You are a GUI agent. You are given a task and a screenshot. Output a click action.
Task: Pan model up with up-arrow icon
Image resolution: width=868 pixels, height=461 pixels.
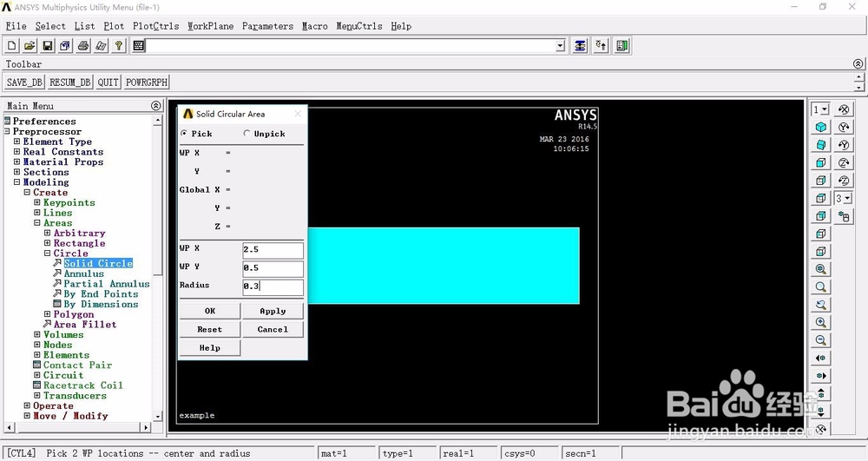point(820,393)
